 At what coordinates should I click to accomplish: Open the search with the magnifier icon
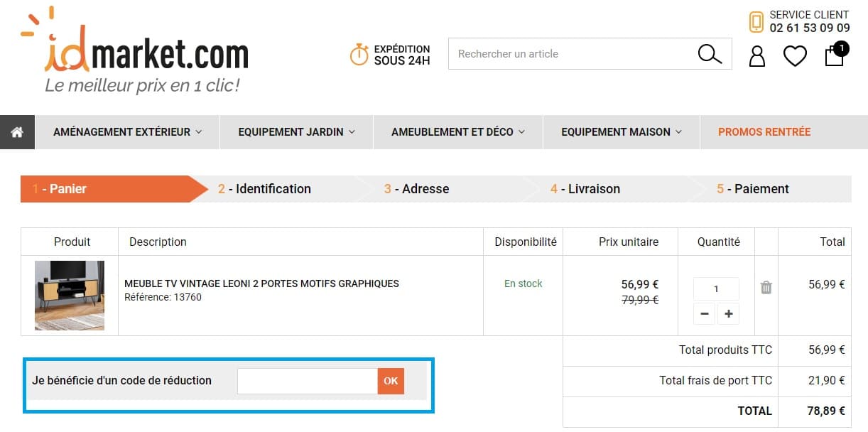[710, 54]
